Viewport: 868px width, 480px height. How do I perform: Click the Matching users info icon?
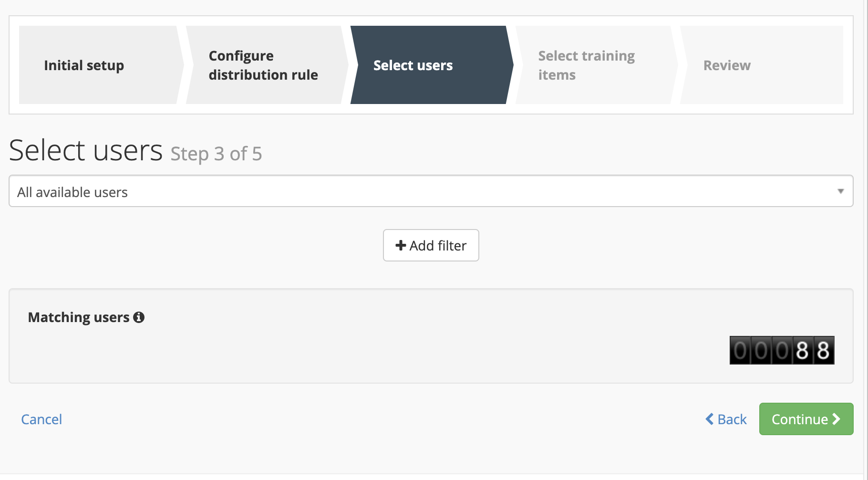pyautogui.click(x=139, y=317)
